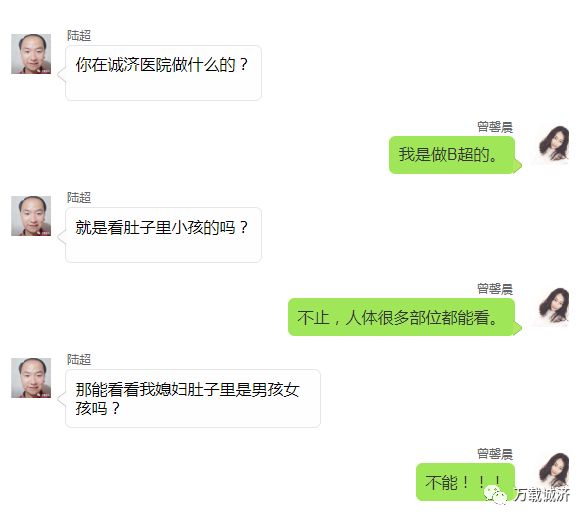Select the message 就是看肚子里小孩的吗？
This screenshot has width=588, height=521.
click(x=163, y=235)
